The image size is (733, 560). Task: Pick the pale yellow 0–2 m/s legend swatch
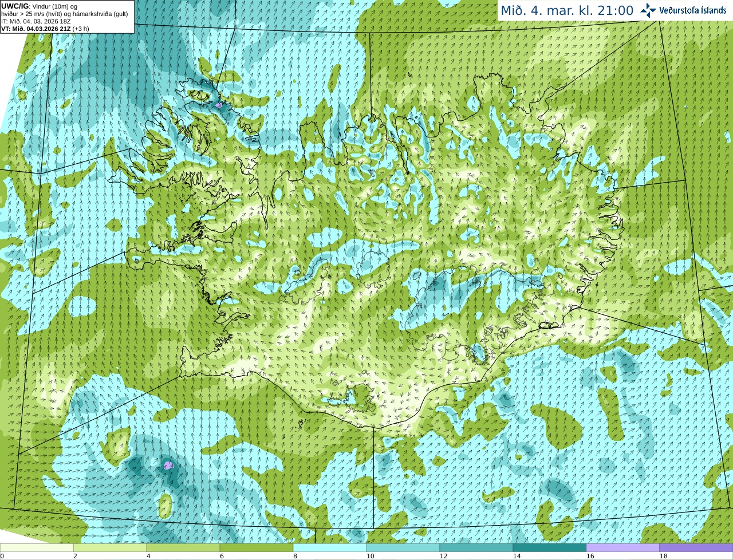click(37, 547)
